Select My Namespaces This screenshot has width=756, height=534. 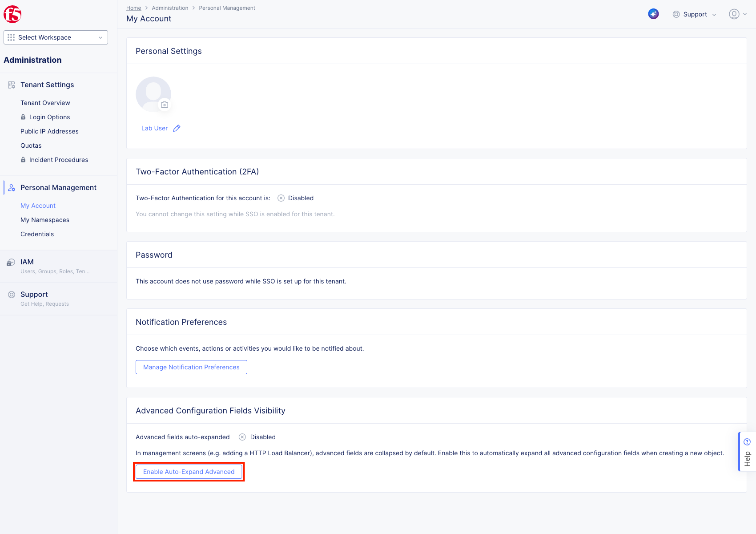45,220
